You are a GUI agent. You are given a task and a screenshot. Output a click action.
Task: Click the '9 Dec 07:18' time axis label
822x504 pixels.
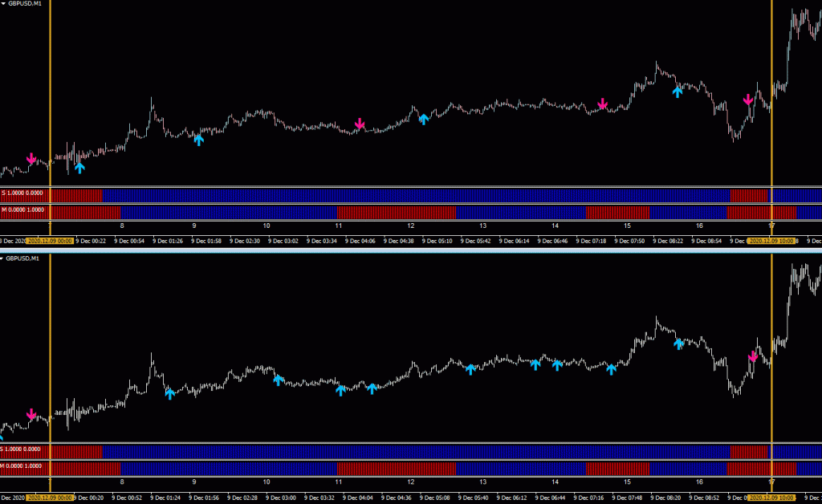point(591,242)
